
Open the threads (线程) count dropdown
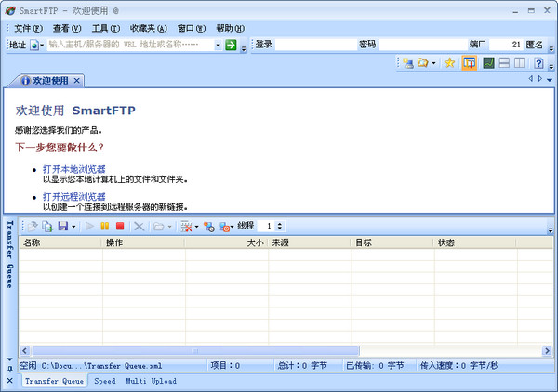pyautogui.click(x=280, y=226)
